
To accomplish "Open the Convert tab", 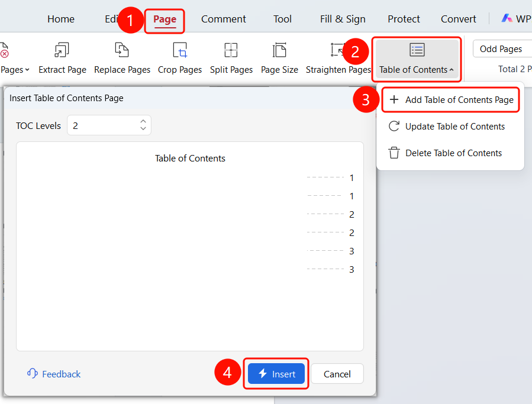I will point(458,19).
